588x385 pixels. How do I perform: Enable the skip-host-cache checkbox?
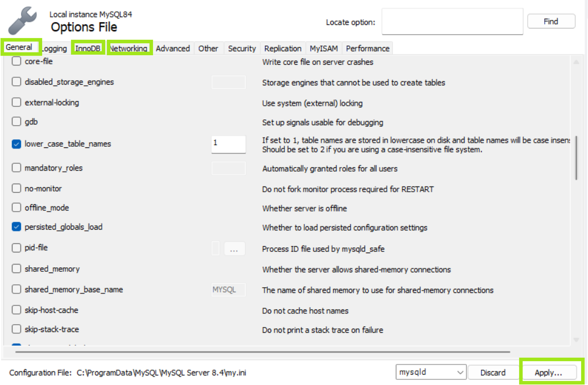click(x=16, y=311)
